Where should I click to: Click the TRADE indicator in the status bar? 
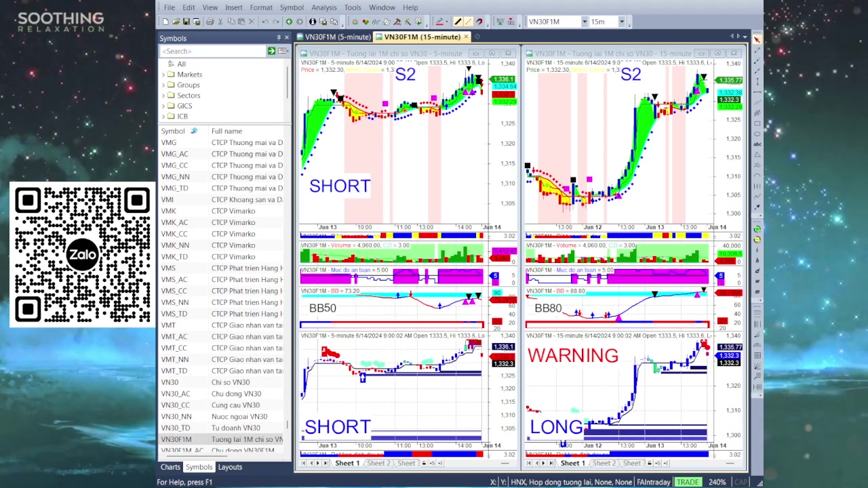[x=688, y=482]
